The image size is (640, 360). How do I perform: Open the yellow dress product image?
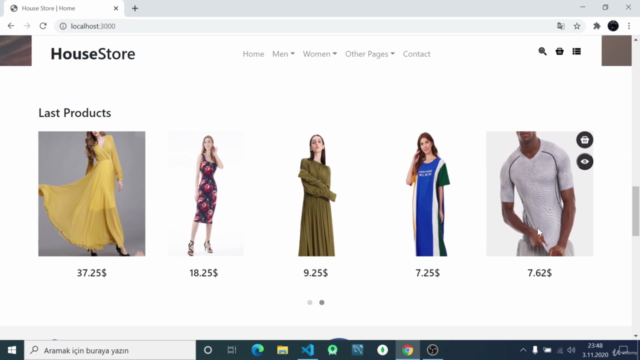pos(92,194)
